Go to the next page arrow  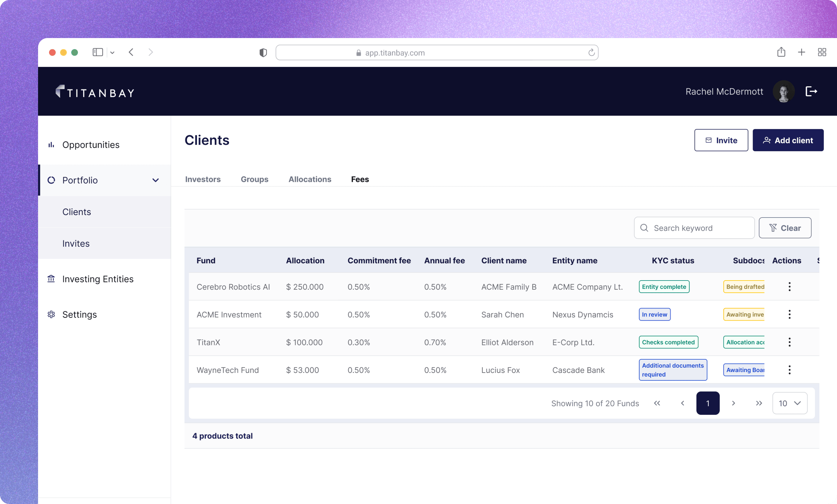coord(733,403)
